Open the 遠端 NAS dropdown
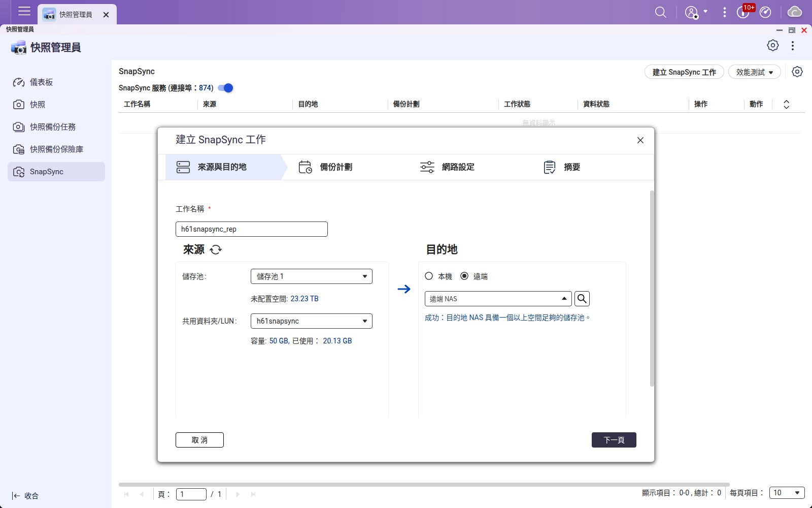This screenshot has width=812, height=508. tap(498, 299)
